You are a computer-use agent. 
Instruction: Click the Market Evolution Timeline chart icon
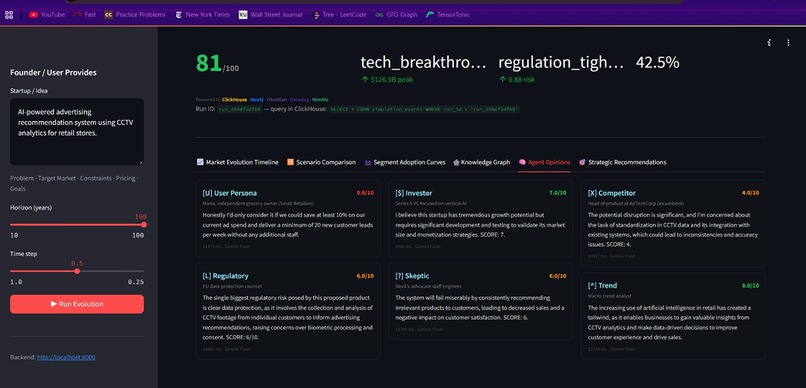pos(200,162)
